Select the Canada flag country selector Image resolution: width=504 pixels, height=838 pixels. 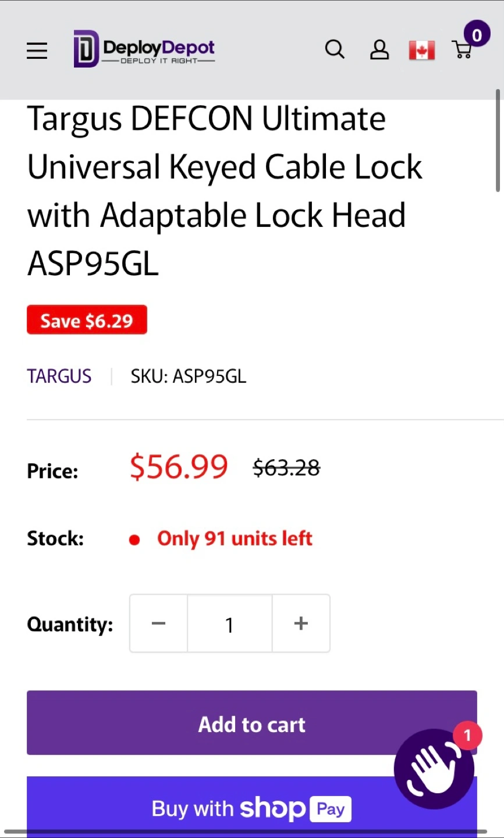(x=421, y=51)
